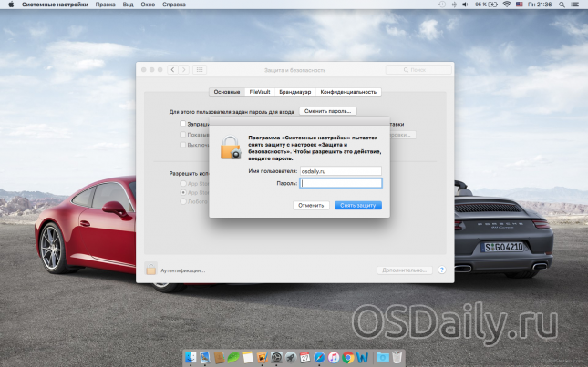The image size is (588, 367).
Task: Toggle the first checkbox under password line
Action: click(183, 123)
